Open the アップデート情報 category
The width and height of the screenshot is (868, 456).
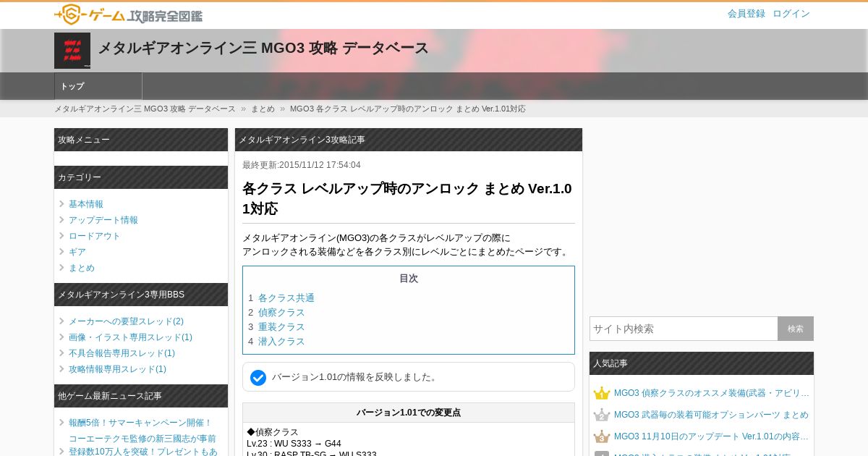[103, 220]
